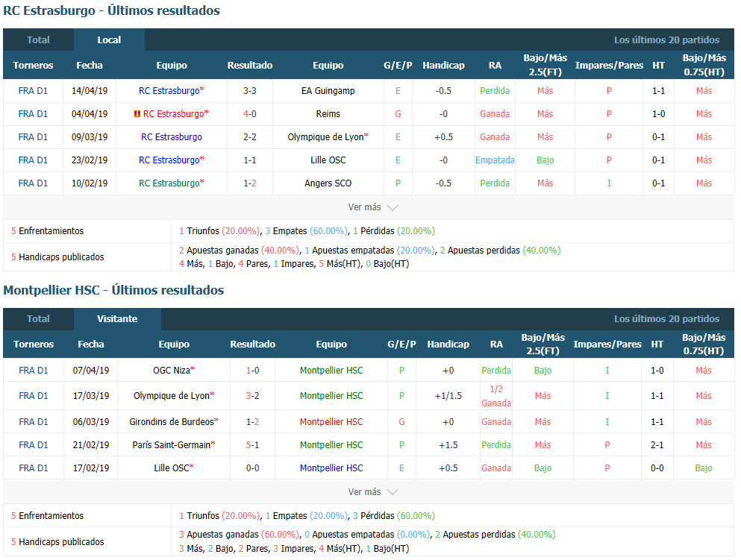Click Montpellier HSC in OGC Niza row
741x560 pixels.
click(331, 371)
